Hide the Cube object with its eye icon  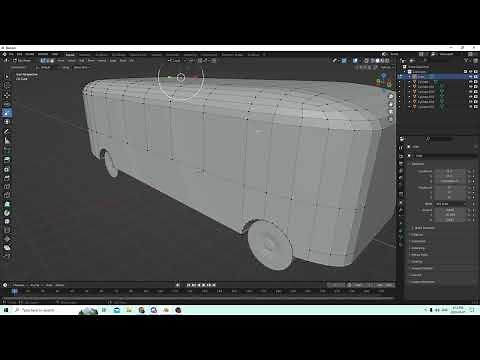[x=471, y=77]
